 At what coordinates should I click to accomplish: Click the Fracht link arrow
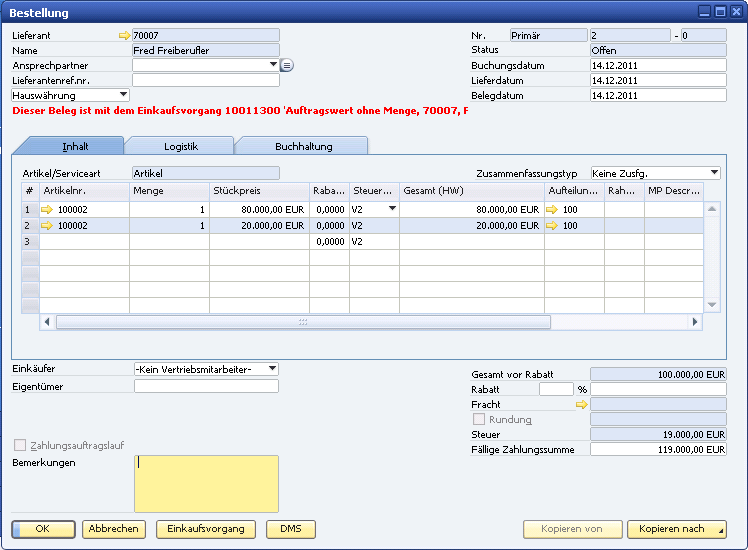(x=583, y=405)
